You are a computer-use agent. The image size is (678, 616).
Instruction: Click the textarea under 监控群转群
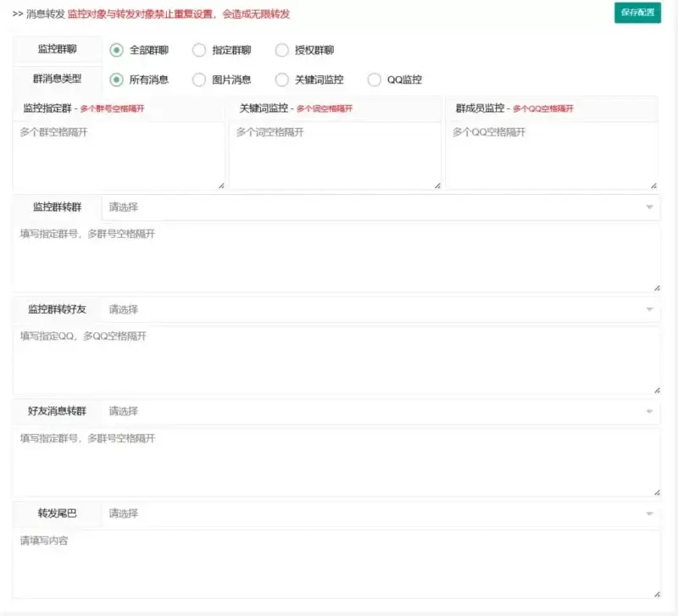pyautogui.click(x=336, y=258)
